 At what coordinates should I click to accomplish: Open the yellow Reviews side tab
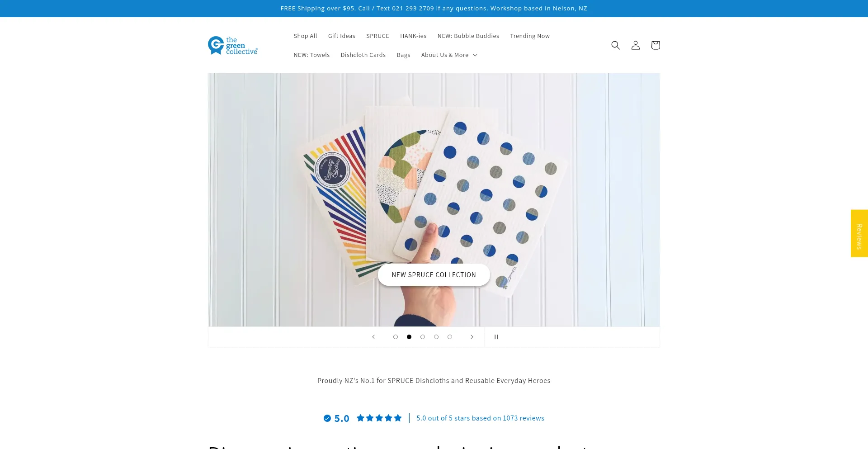point(859,233)
